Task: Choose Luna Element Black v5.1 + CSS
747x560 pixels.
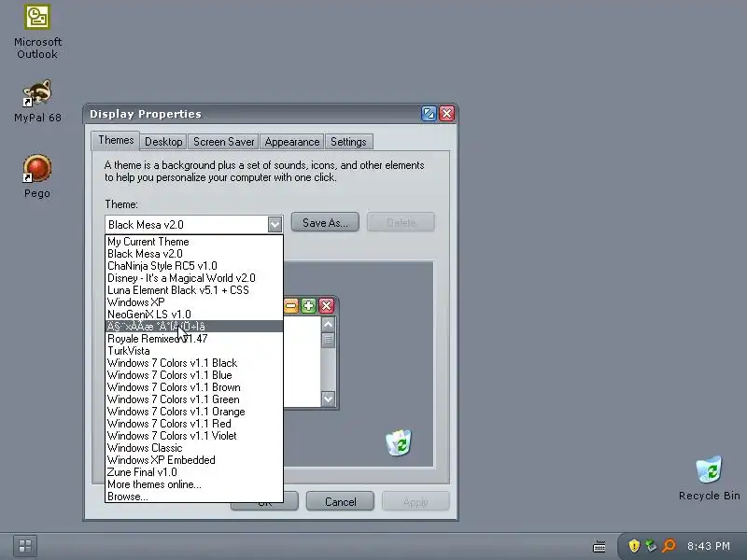Action: coord(194,290)
